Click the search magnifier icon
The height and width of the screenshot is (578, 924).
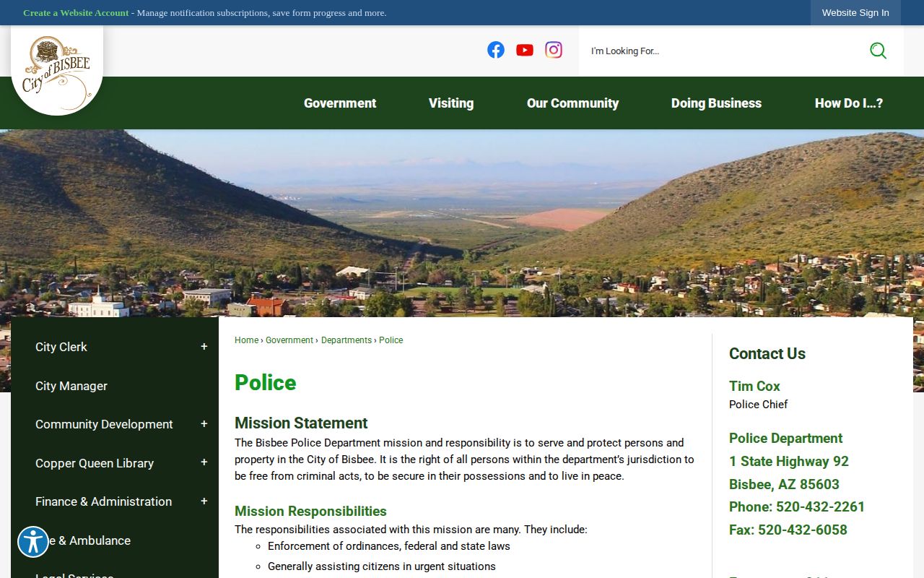[x=878, y=51]
